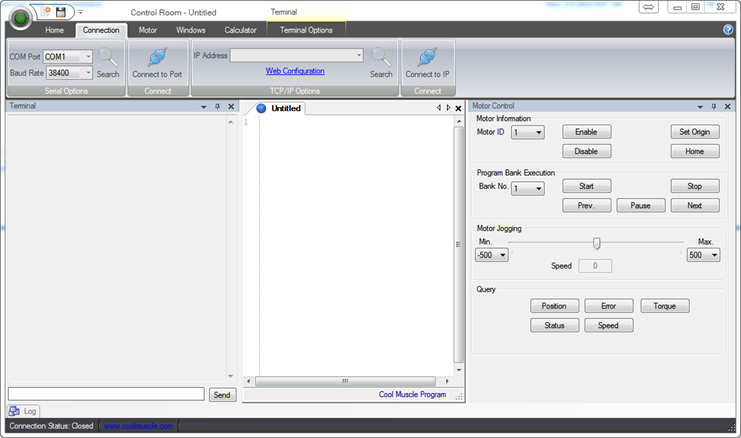The width and height of the screenshot is (741, 438).
Task: Click the Motor Jogging speed slider handle
Action: 597,243
